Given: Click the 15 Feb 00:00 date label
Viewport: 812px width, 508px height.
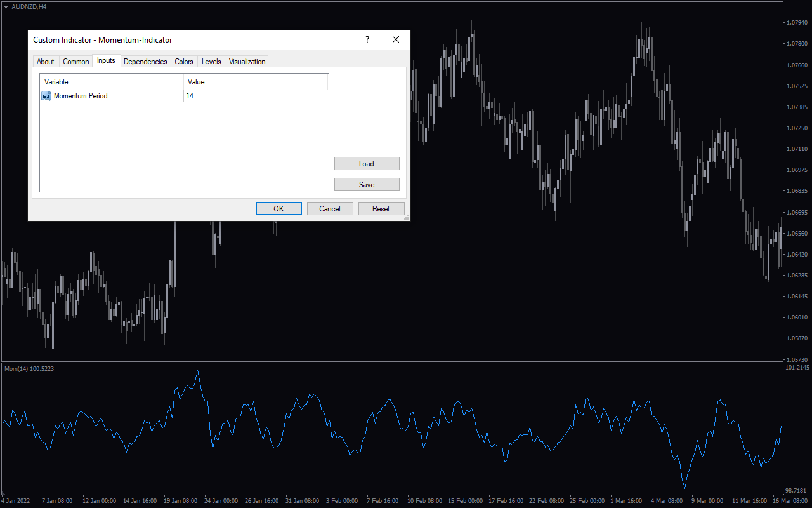Looking at the screenshot, I should pos(466,501).
